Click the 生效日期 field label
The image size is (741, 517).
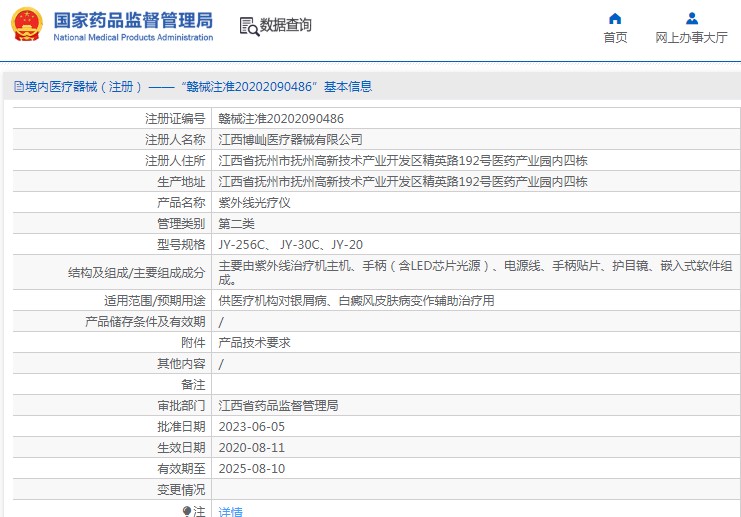click(x=181, y=448)
